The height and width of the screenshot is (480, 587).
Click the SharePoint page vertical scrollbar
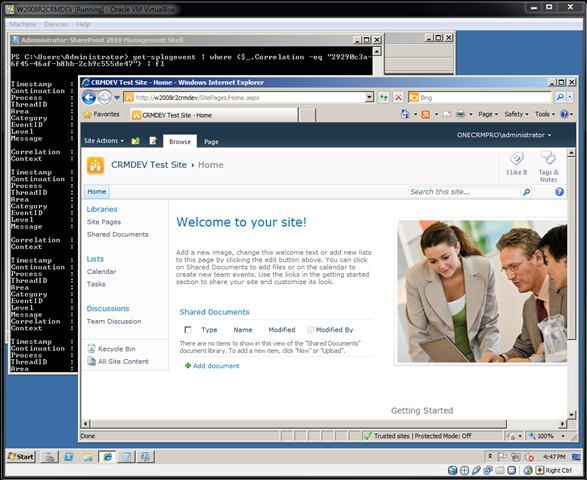(571, 249)
